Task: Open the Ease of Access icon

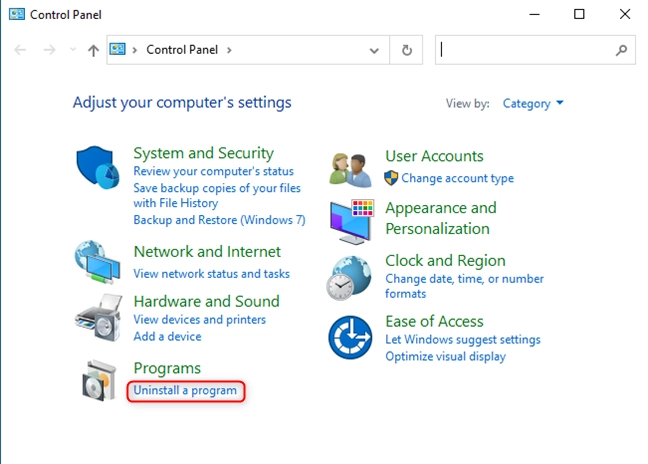Action: point(350,337)
